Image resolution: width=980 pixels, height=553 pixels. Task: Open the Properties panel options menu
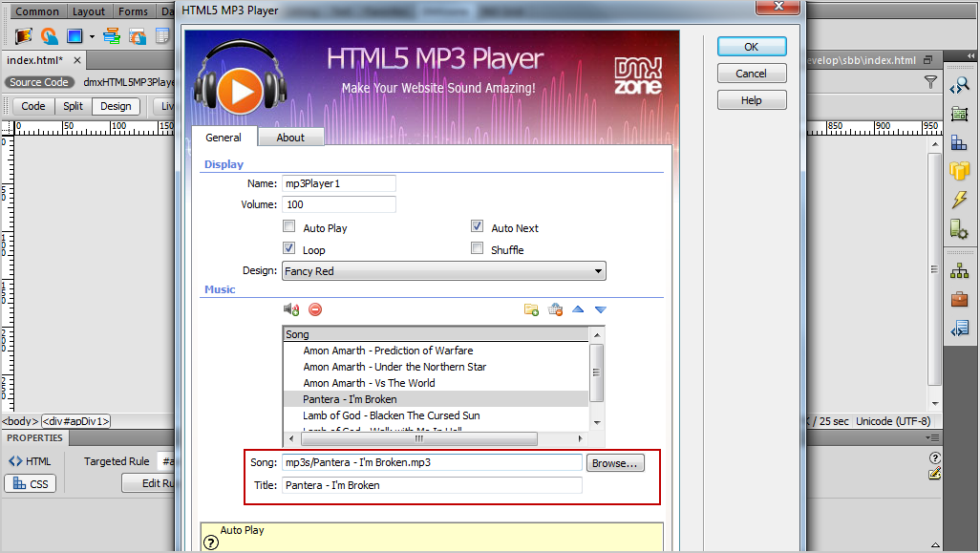(932, 438)
